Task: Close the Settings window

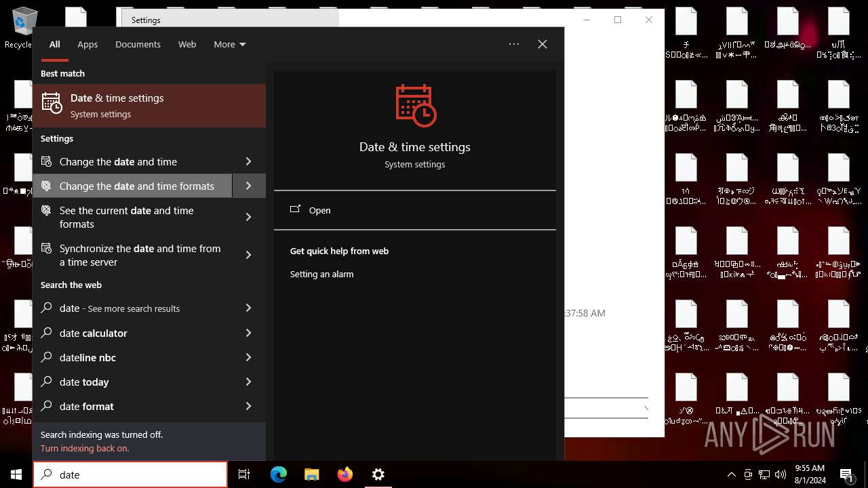Action: [x=649, y=20]
